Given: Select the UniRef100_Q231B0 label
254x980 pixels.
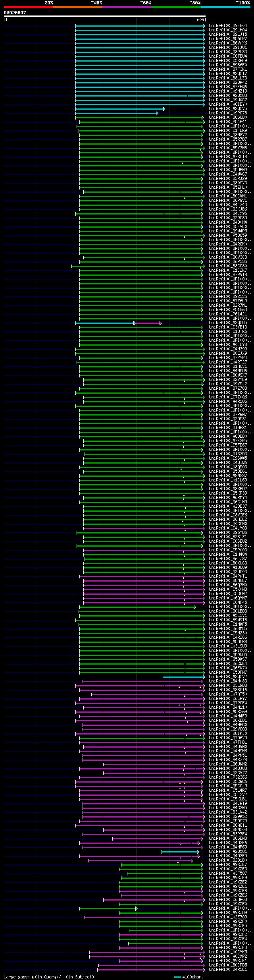Looking at the screenshot, I should (228, 860).
